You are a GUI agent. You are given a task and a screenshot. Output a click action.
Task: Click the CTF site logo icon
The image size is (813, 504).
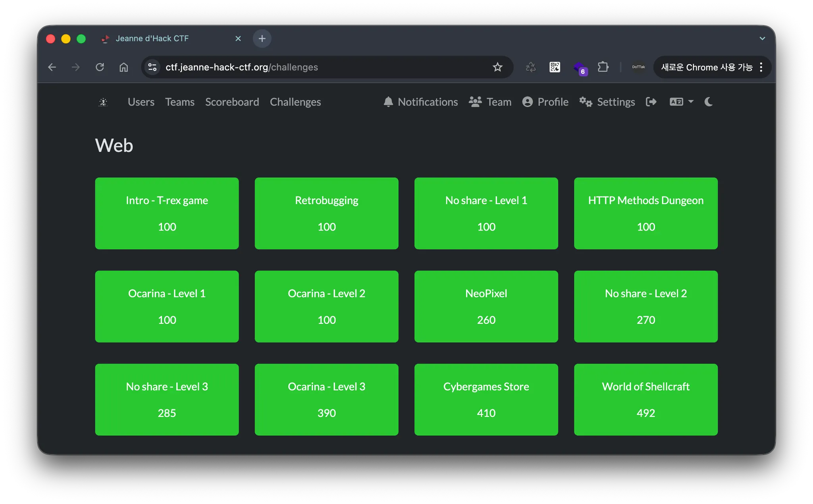(103, 102)
